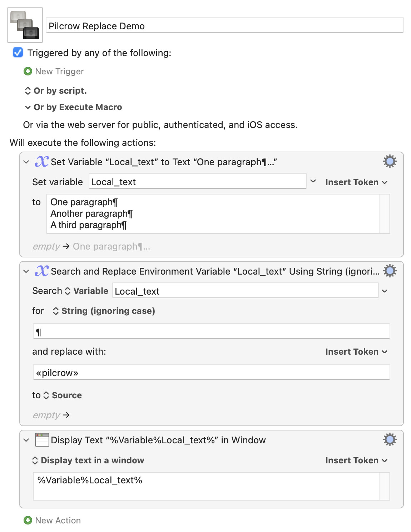Collapse the Display Text action disclosure chevron
Viewport: 411px width, 532px height.
26,440
